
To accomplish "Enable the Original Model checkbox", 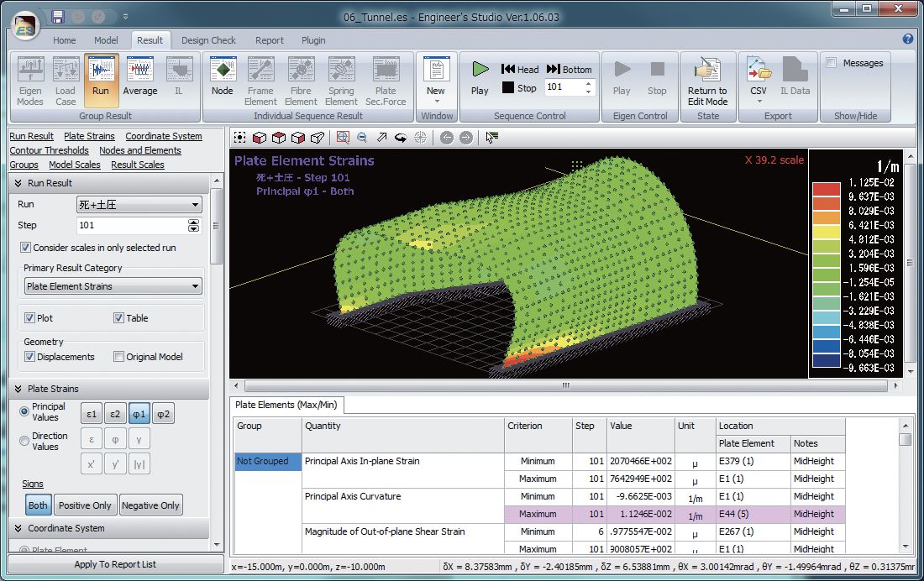I will [x=118, y=357].
